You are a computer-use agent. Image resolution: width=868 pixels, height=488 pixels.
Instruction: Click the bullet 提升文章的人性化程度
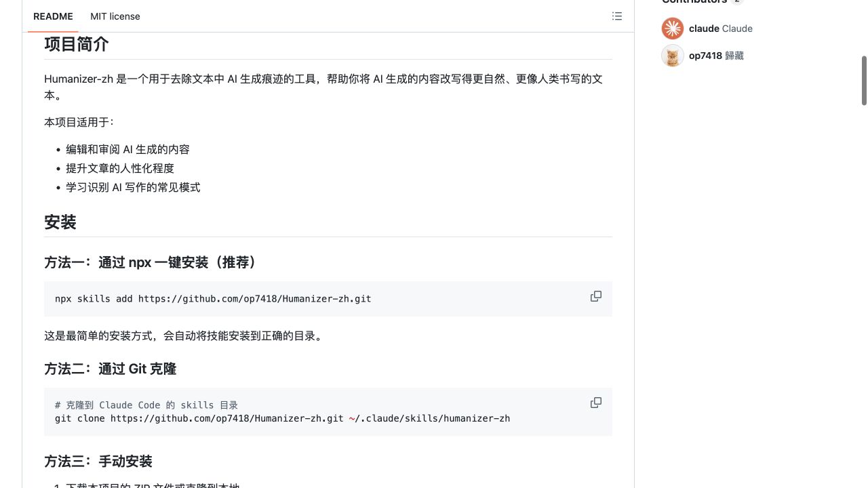120,168
